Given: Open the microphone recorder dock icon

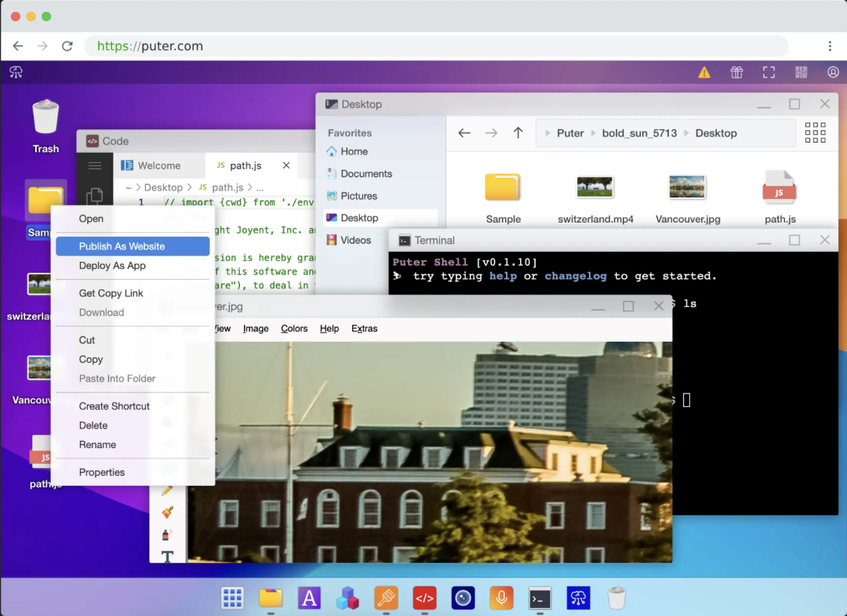Looking at the screenshot, I should click(x=501, y=598).
